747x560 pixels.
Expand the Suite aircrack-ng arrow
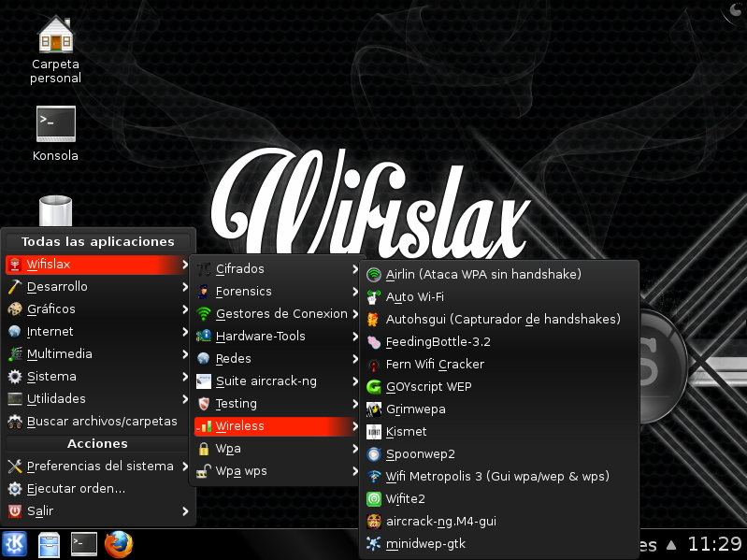[x=355, y=381]
